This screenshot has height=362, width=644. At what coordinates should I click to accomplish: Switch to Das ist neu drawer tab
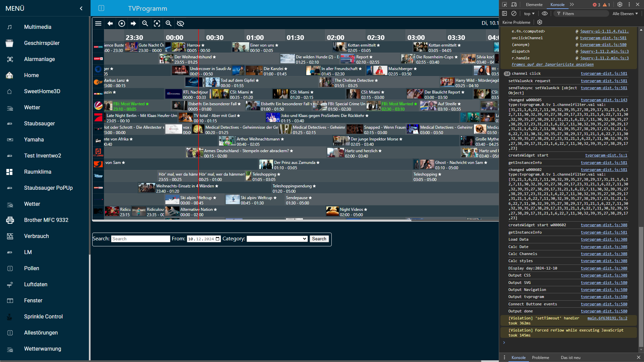tap(571, 358)
